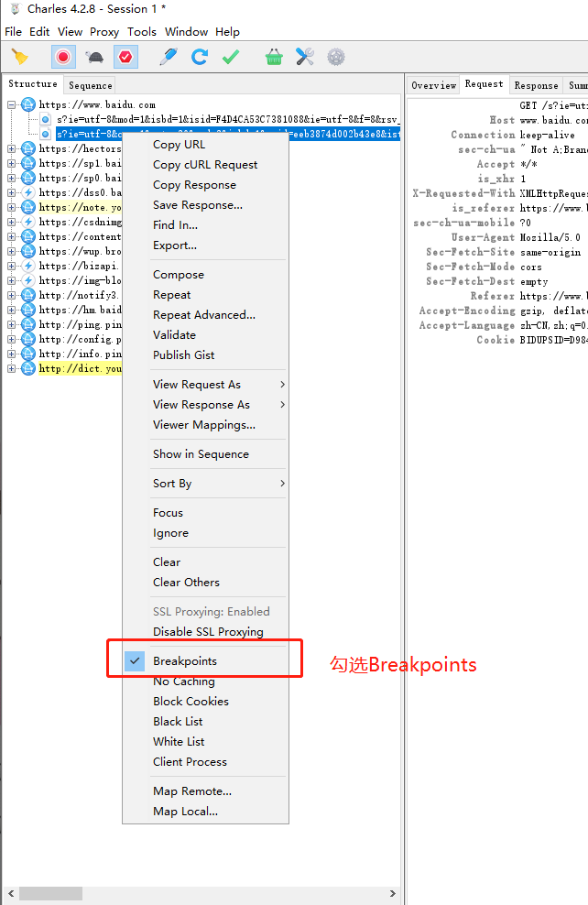Click globe icon of https://hm.baid host

click(x=28, y=310)
